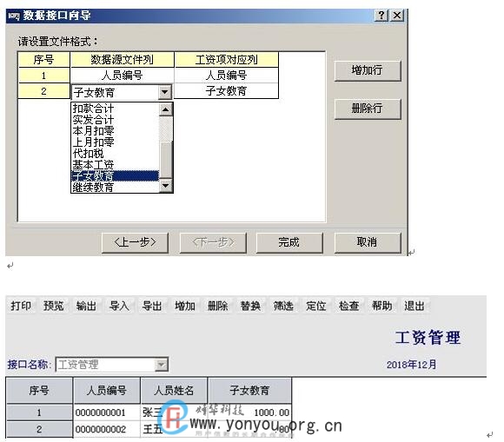Click the 删除行 button

(368, 109)
